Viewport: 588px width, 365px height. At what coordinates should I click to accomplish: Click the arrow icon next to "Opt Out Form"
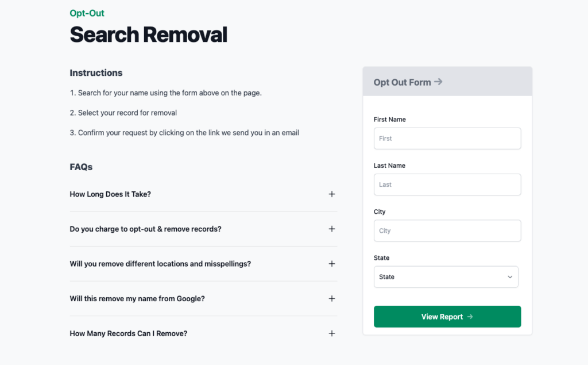438,82
